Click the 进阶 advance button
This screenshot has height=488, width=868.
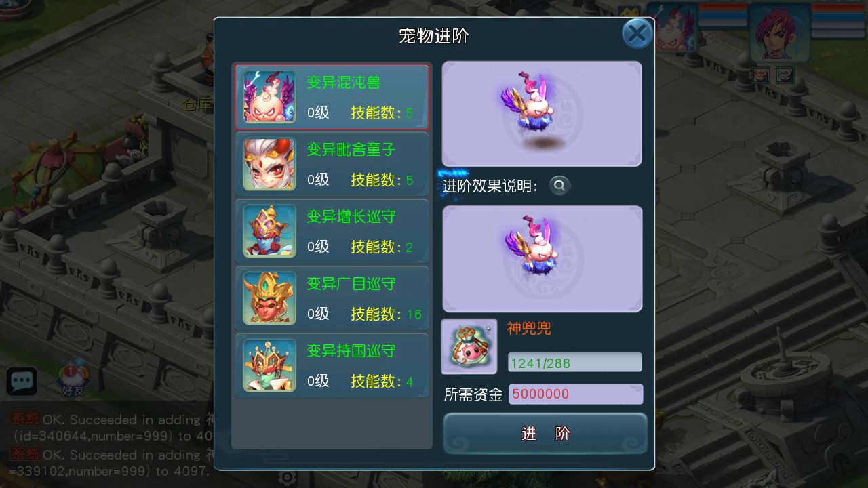click(x=545, y=434)
